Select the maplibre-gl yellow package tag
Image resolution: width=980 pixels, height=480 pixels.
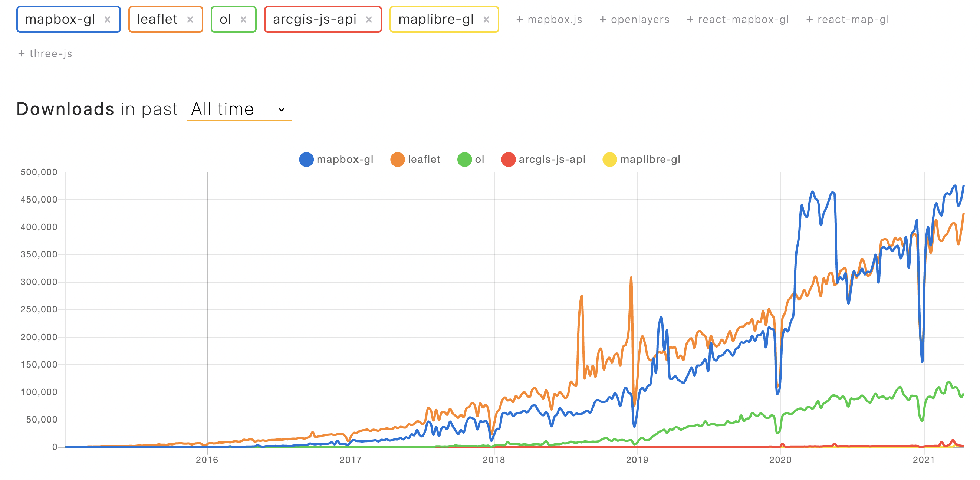435,19
